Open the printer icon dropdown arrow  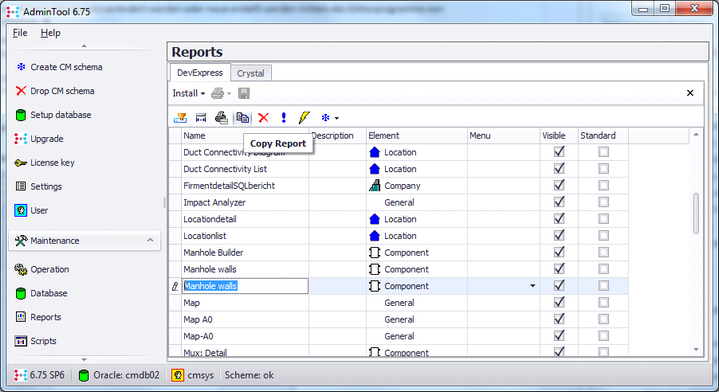pos(229,94)
